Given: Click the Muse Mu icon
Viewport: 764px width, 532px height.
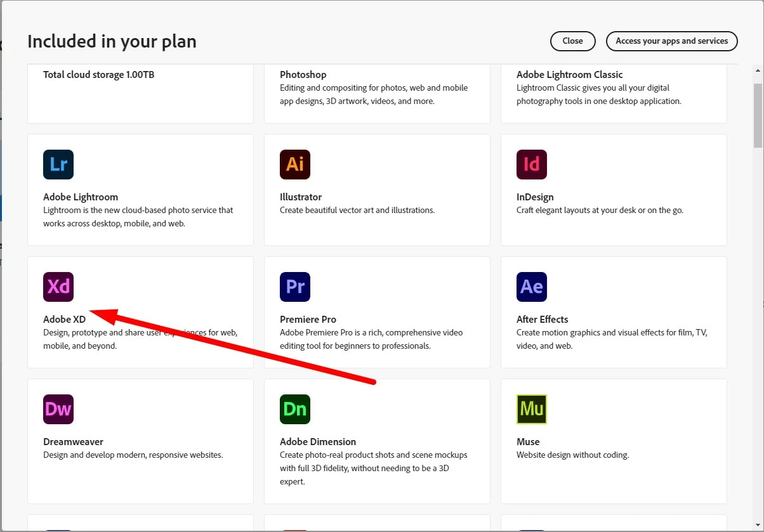Looking at the screenshot, I should point(532,410).
